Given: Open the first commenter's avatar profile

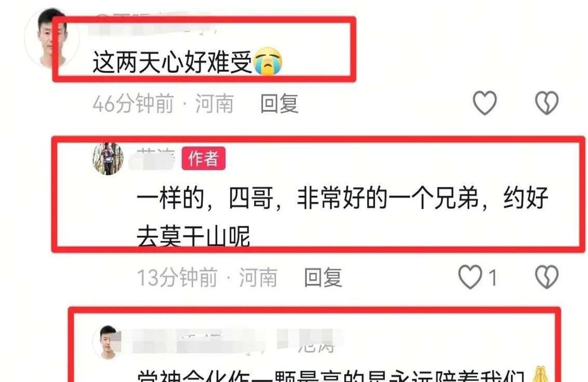Looking at the screenshot, I should [x=52, y=38].
